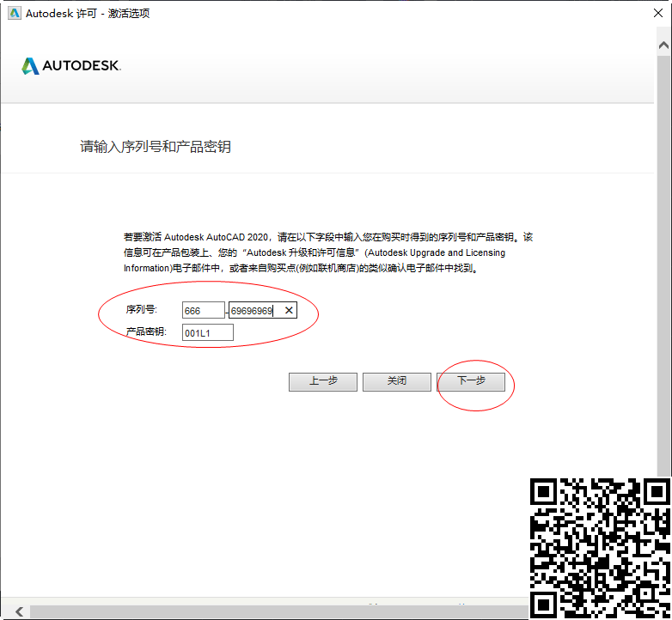Click the serial number prefix field containing 666
The image size is (672, 620).
(203, 310)
